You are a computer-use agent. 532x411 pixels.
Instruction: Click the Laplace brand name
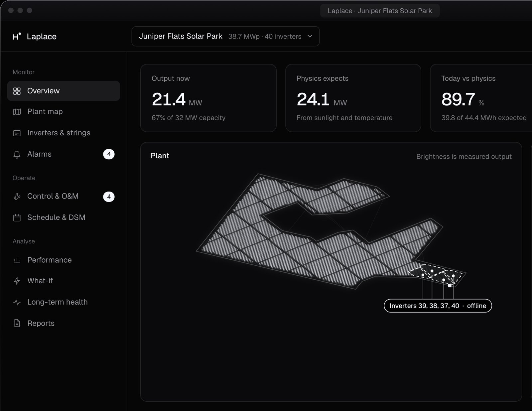point(42,37)
